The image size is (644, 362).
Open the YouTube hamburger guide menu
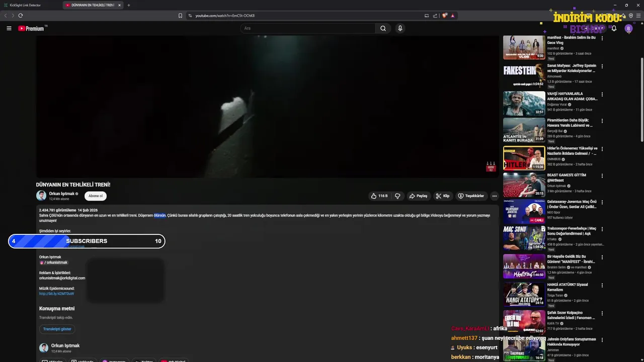pos(9,28)
